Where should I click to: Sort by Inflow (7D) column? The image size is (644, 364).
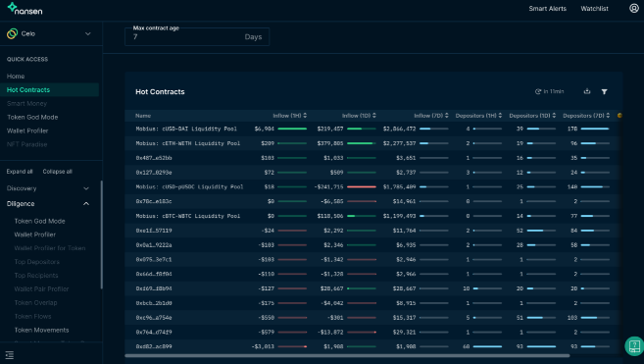tap(431, 116)
